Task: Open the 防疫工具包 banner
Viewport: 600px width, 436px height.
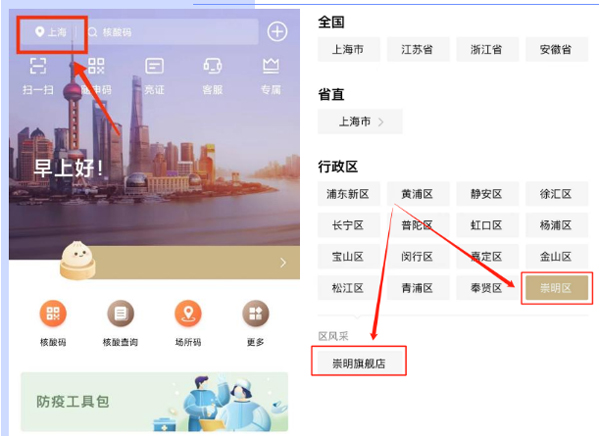Action: click(x=154, y=402)
